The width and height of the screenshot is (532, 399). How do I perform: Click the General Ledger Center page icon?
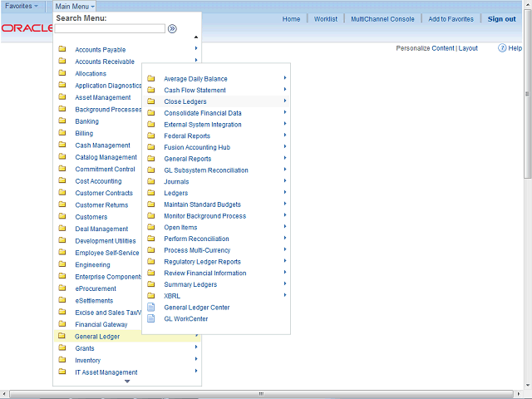click(x=151, y=308)
